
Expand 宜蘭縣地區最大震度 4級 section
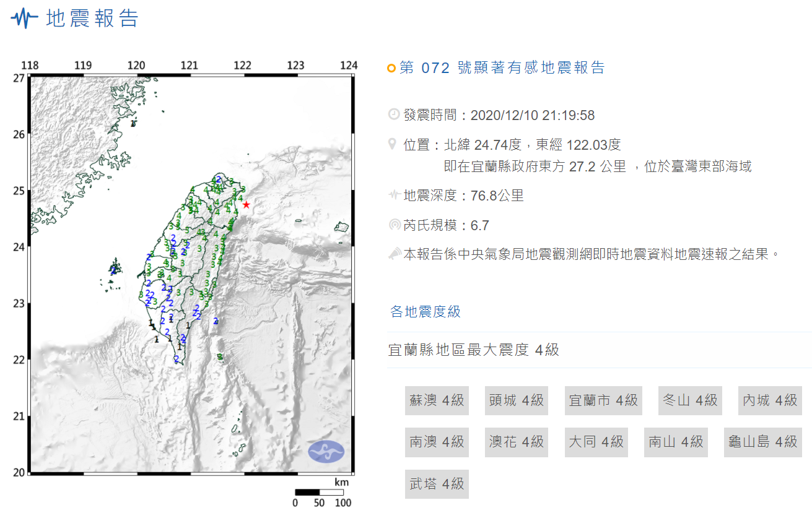473,350
